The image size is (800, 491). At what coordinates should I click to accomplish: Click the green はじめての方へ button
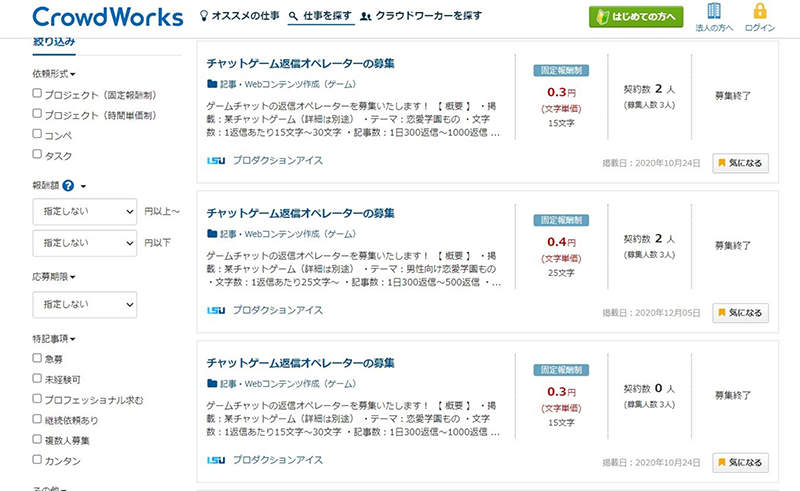636,17
